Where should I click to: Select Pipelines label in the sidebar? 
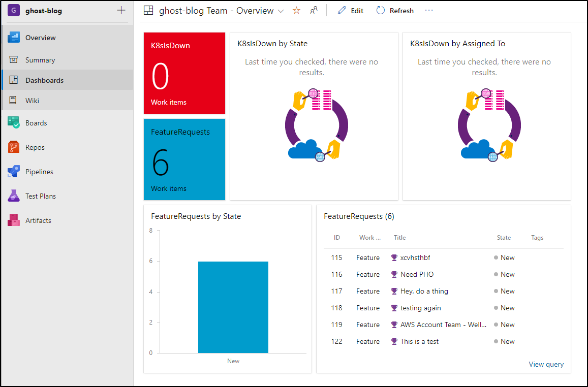tap(39, 172)
